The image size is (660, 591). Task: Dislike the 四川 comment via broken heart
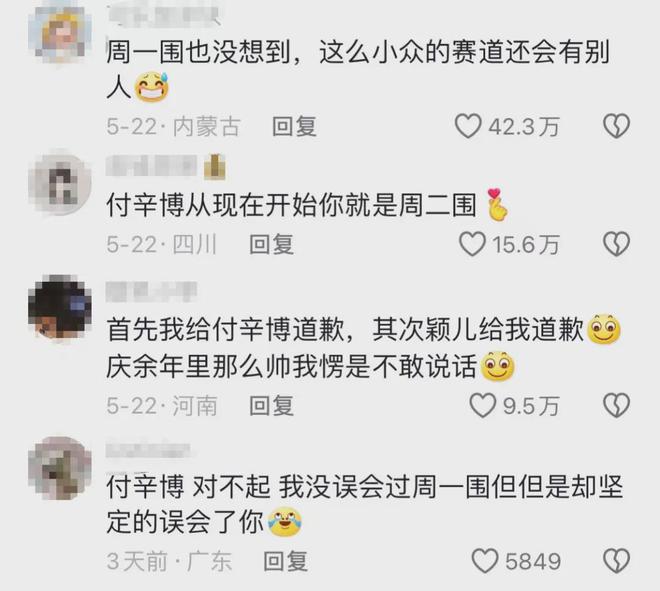tap(616, 244)
